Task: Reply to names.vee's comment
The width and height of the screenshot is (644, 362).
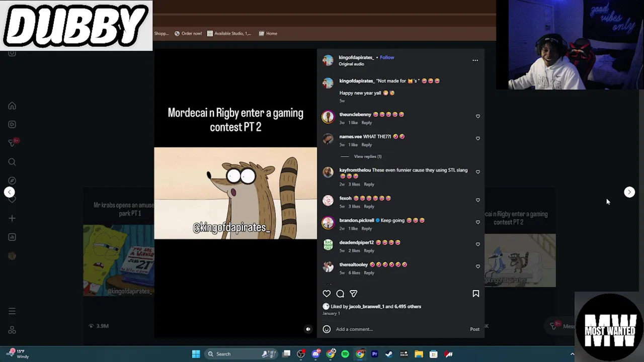Action: tap(367, 145)
